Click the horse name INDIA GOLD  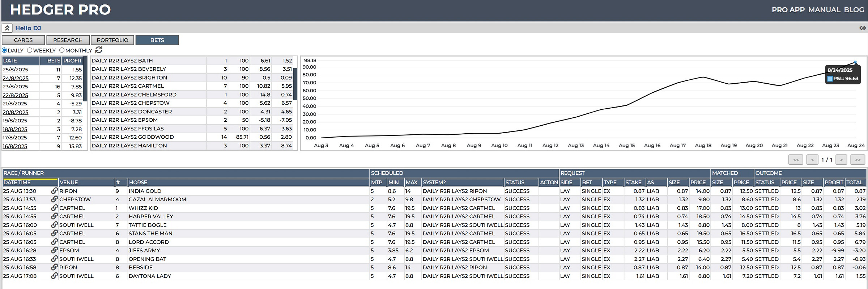(x=145, y=191)
